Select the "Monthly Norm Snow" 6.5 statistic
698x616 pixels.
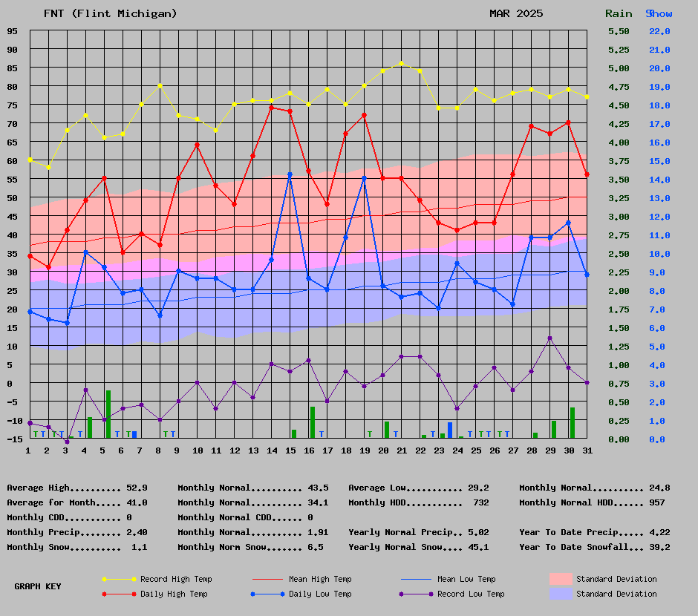pyautogui.click(x=251, y=547)
